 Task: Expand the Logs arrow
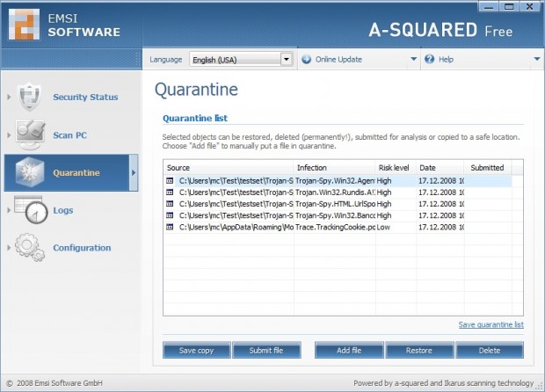coord(9,210)
